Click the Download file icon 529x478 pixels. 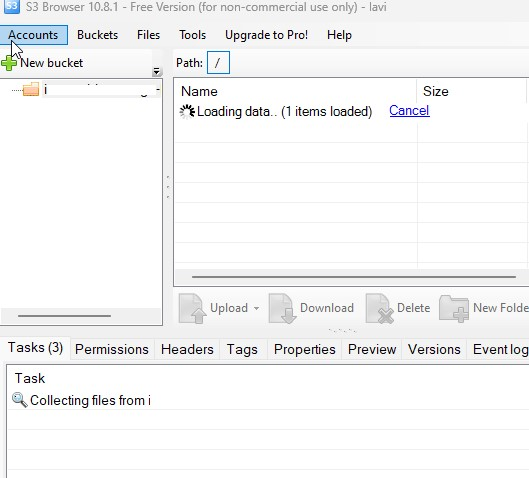(x=282, y=308)
